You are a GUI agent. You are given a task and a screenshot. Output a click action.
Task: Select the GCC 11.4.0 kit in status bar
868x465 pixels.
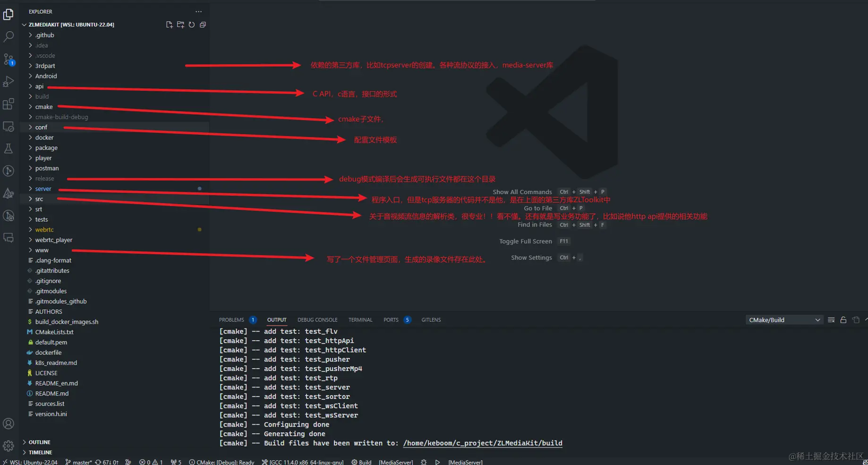(x=303, y=462)
